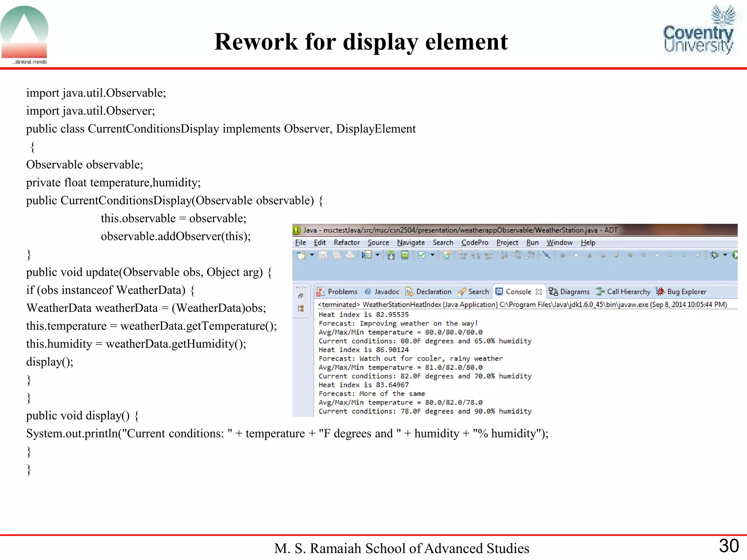Open the Edit menu
Viewport: 747px width, 560px height.
pyautogui.click(x=320, y=243)
